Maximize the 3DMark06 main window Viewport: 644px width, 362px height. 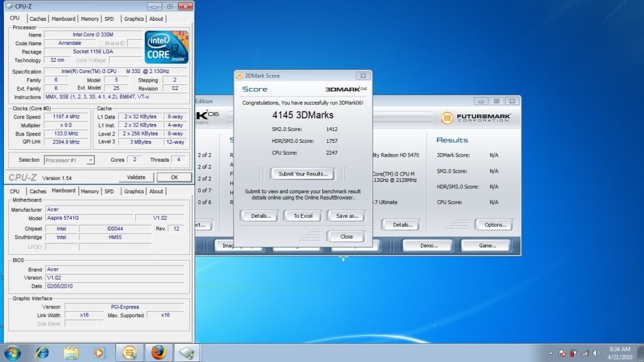coord(497,101)
